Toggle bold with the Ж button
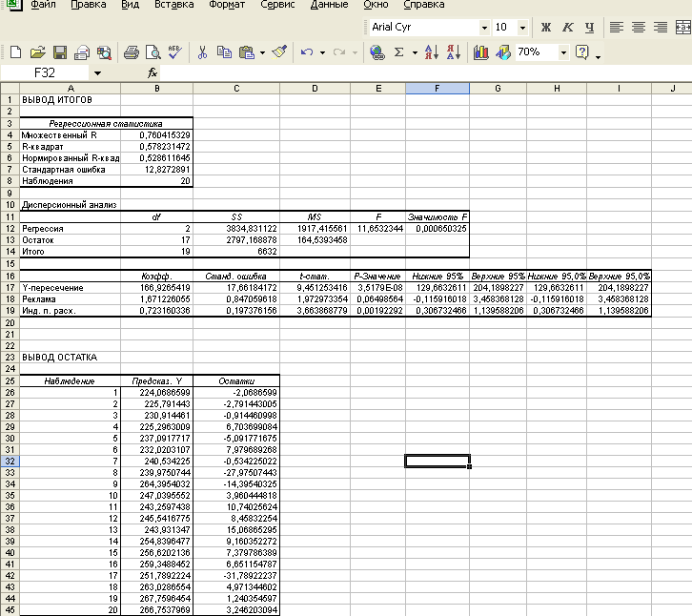The image size is (692, 616). point(546,28)
